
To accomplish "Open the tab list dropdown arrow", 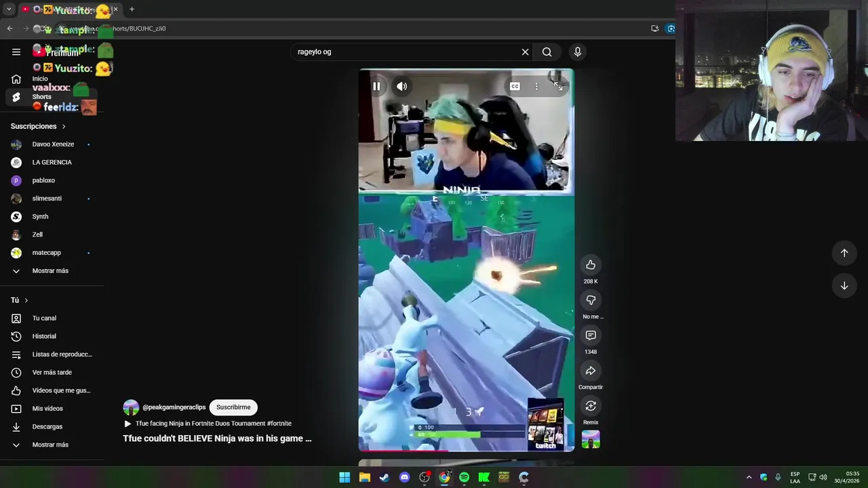I will [x=9, y=9].
